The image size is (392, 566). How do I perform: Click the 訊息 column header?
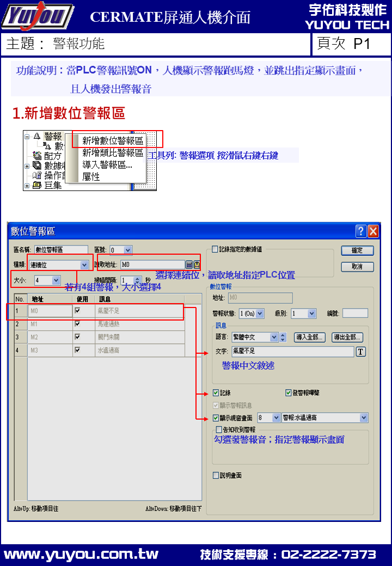click(140, 299)
